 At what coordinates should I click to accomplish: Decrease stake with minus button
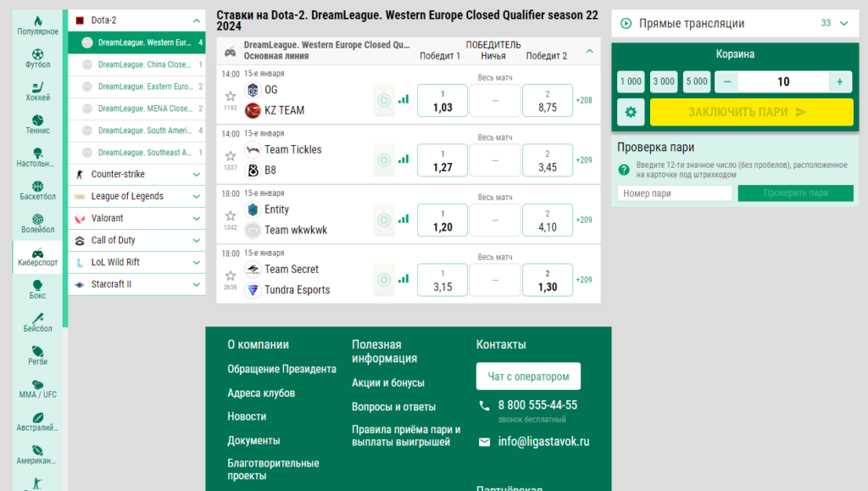727,82
